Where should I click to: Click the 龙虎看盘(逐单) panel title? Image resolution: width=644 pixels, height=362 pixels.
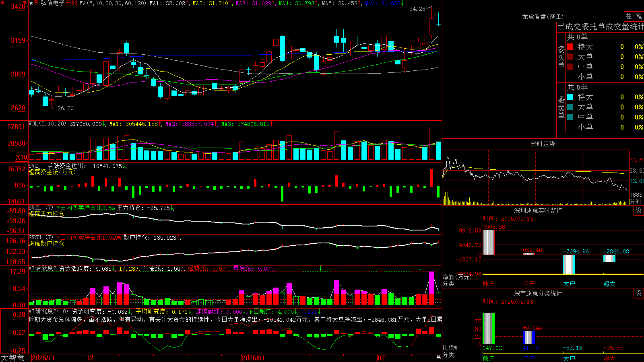(x=543, y=16)
